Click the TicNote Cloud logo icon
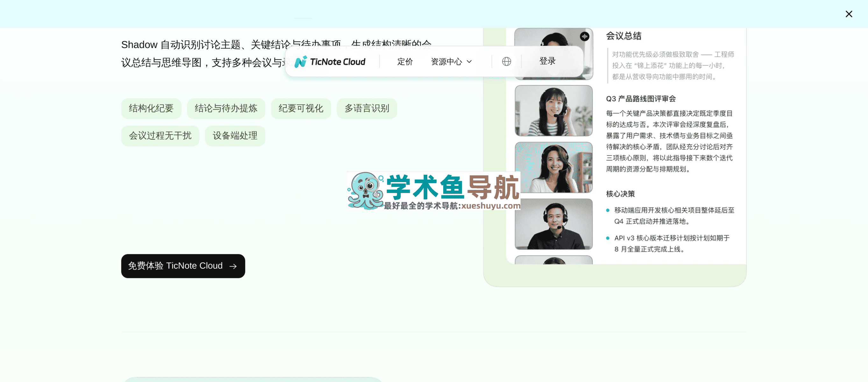The width and height of the screenshot is (868, 382). 301,62
